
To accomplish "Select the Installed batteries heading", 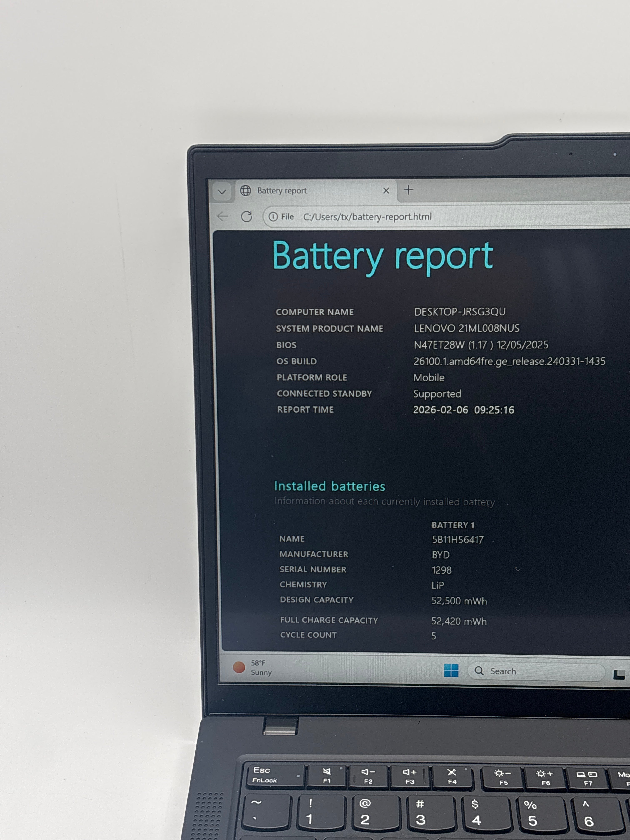I will click(x=330, y=486).
